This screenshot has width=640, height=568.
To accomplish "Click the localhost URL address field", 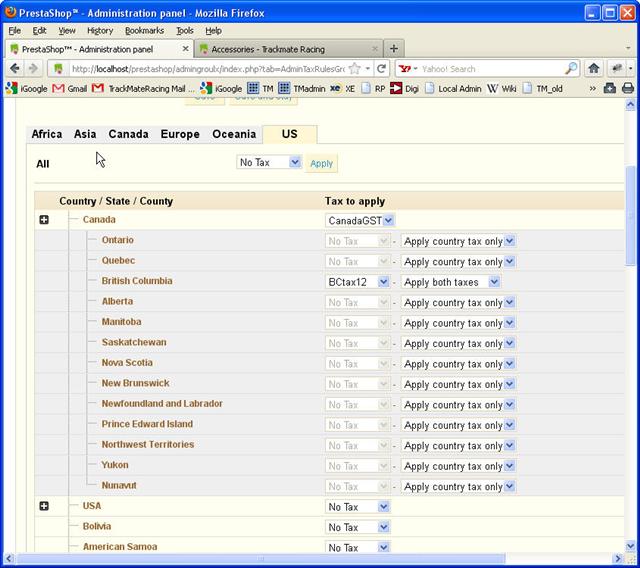I will [x=208, y=69].
